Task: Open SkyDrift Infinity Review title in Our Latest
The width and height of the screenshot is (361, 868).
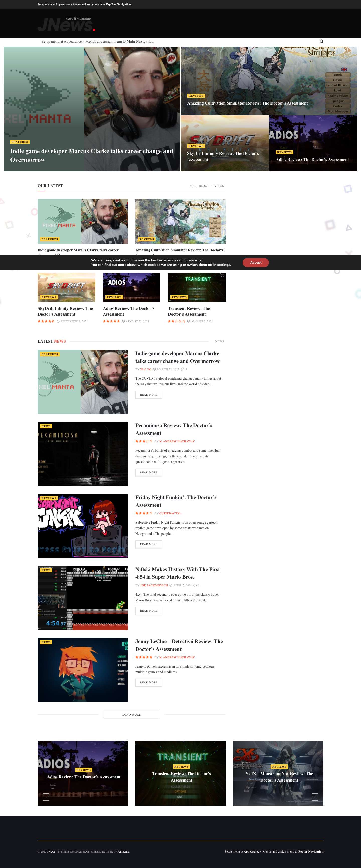Action: (x=65, y=311)
